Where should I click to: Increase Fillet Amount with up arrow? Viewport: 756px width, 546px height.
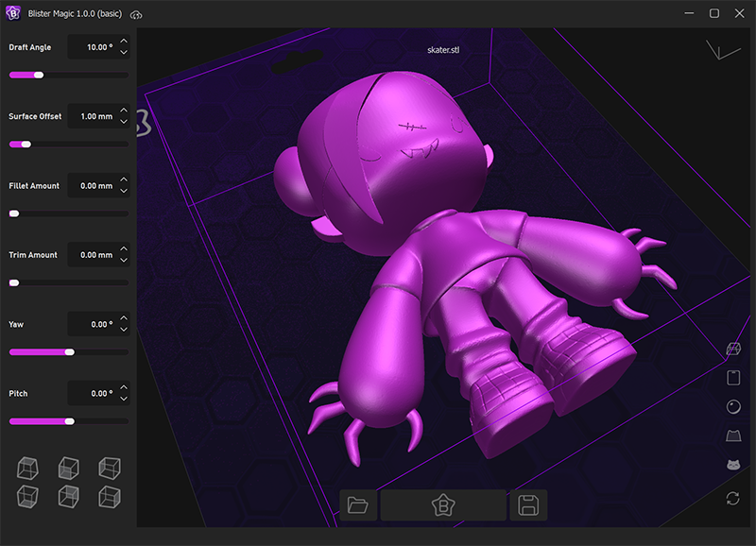[124, 179]
